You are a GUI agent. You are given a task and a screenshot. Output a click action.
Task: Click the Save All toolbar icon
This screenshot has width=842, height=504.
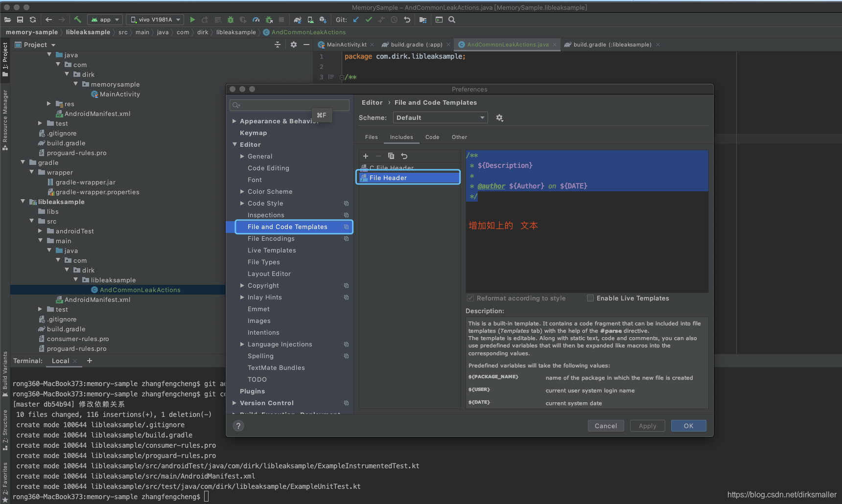tap(20, 20)
